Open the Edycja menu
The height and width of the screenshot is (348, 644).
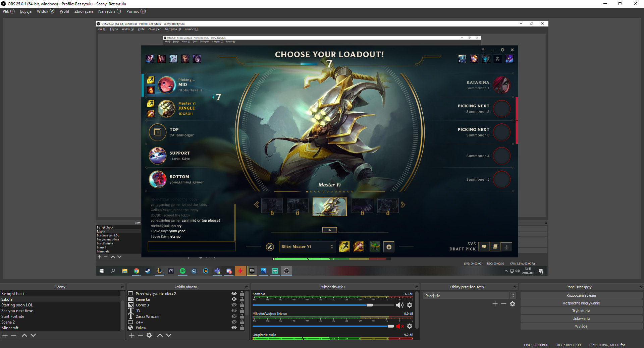[25, 11]
